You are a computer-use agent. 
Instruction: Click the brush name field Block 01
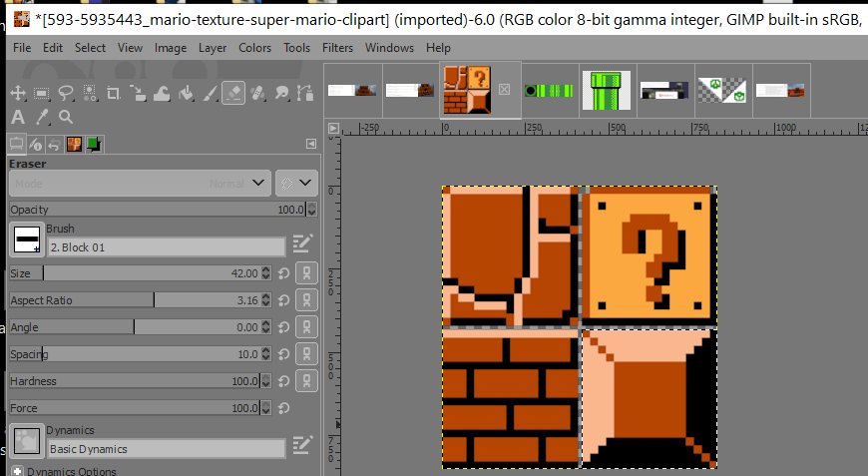(x=167, y=247)
